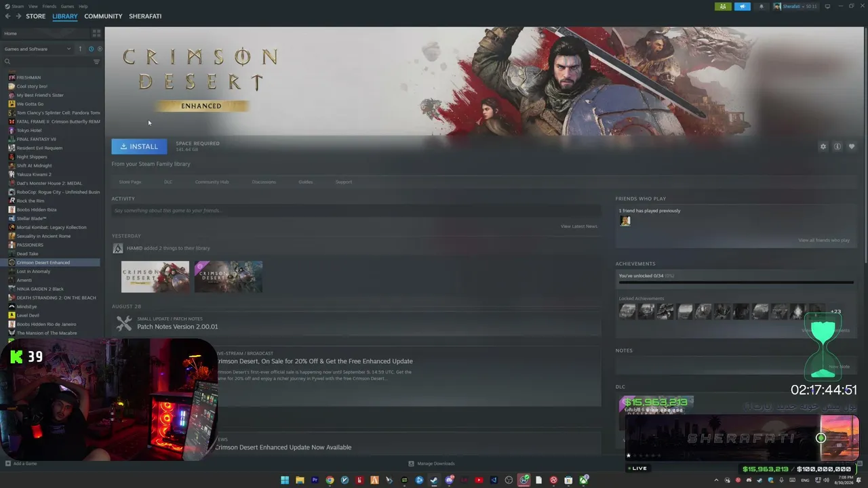Open the advanced filter options icon
Screen dimensions: 868x488
(96, 62)
